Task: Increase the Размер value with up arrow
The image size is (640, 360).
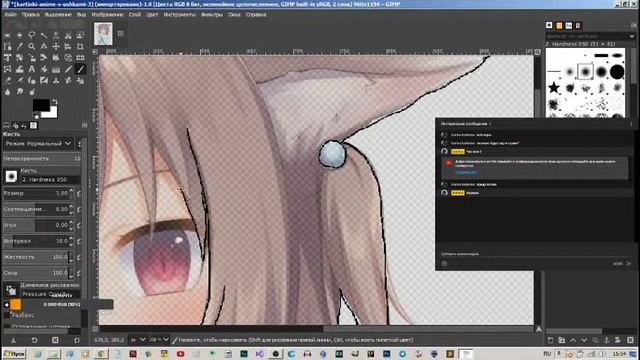Action: click(72, 191)
